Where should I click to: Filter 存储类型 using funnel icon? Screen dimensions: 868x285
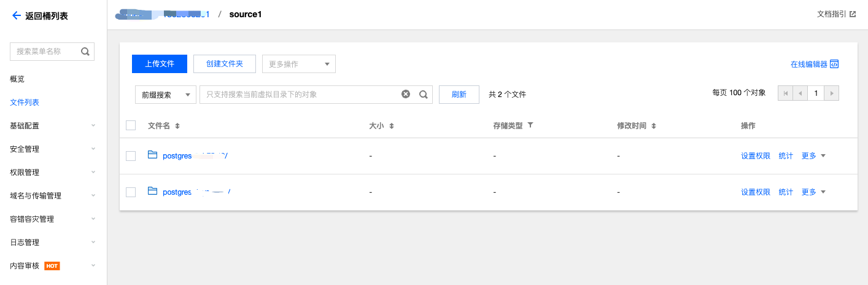(530, 125)
